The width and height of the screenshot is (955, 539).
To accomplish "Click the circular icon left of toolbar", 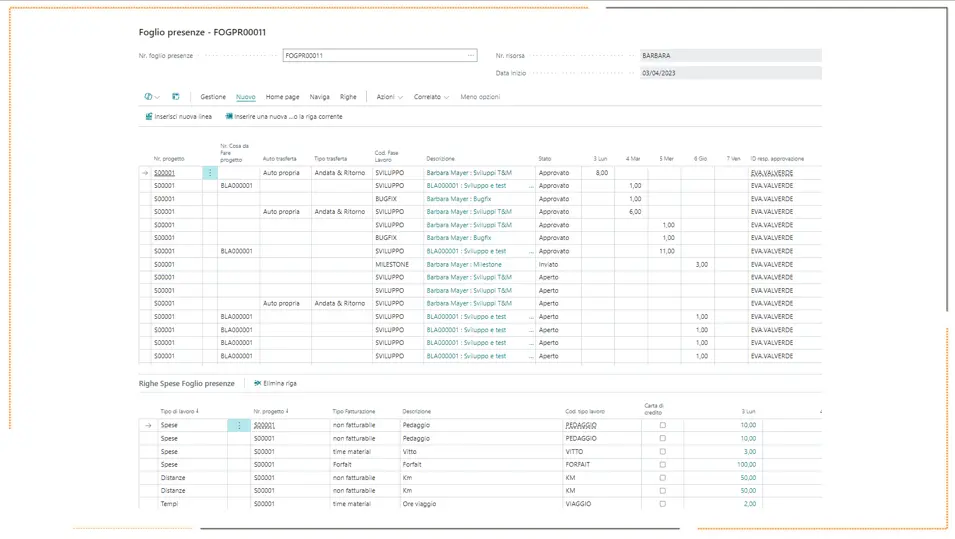I will point(148,97).
